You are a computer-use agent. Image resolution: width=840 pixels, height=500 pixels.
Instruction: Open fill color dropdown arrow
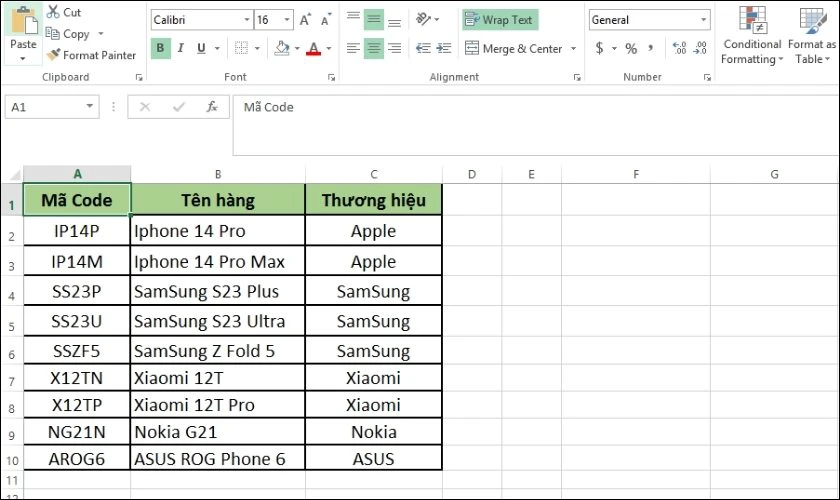click(297, 48)
